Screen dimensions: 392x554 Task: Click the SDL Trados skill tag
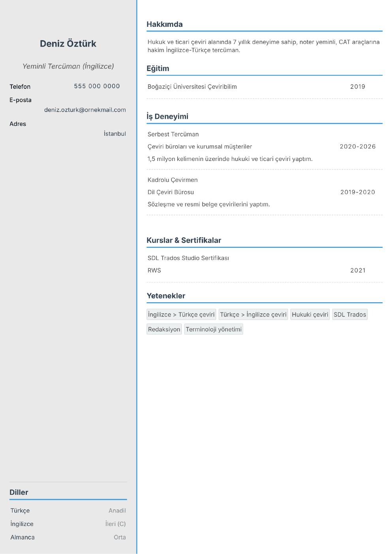click(350, 314)
